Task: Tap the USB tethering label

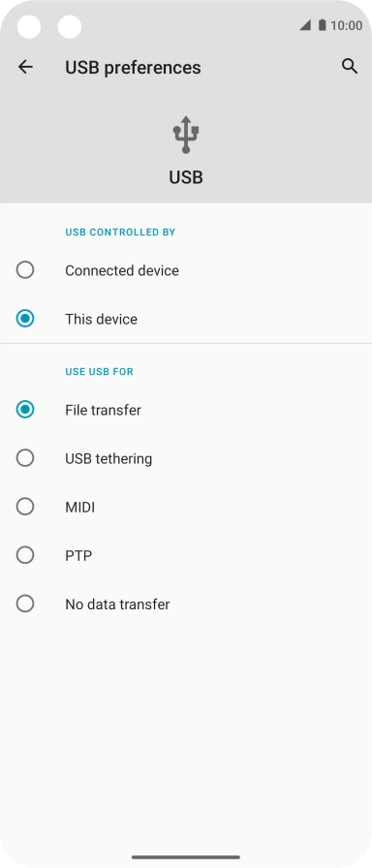Action: [108, 459]
